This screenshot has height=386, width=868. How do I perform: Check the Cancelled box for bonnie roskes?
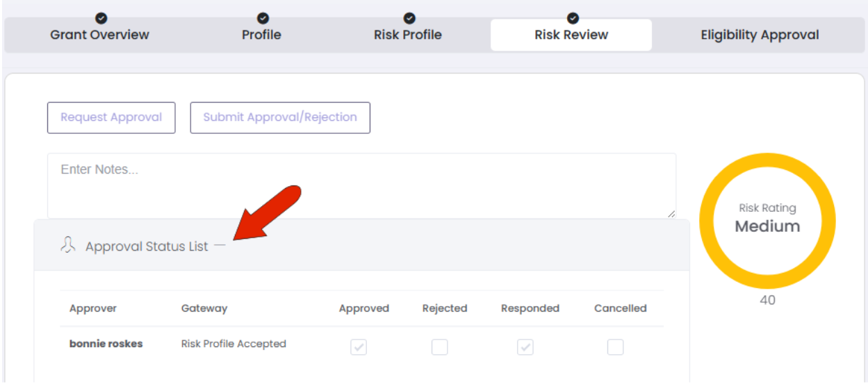pyautogui.click(x=615, y=346)
